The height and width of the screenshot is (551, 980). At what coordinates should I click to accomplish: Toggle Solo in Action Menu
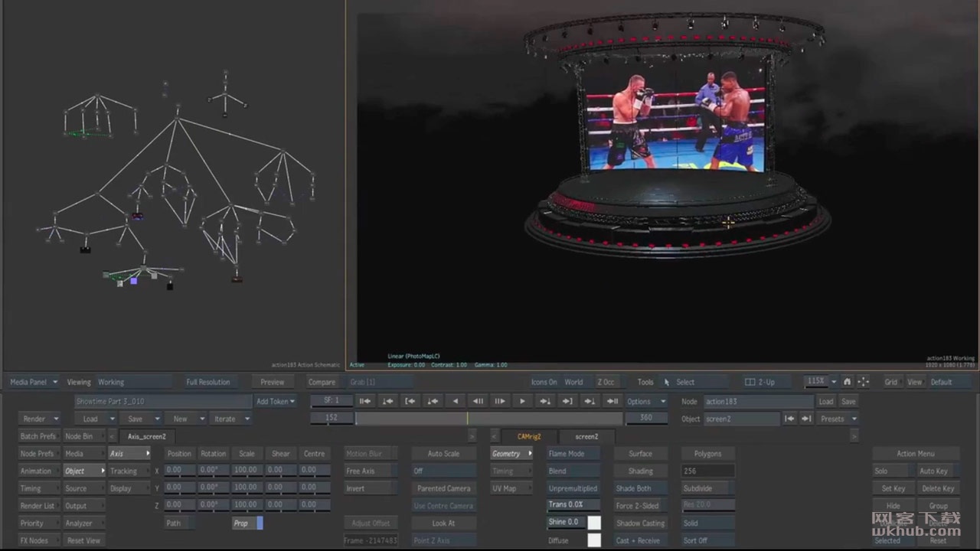tap(893, 471)
